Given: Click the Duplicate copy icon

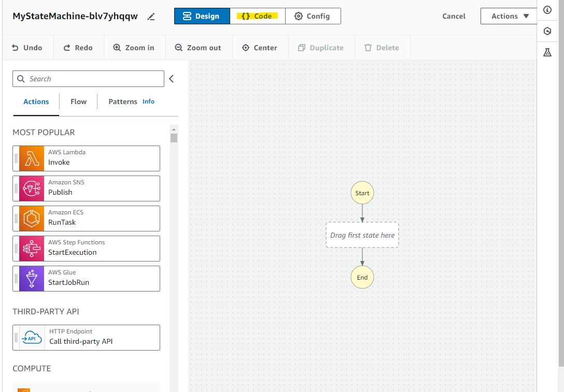Looking at the screenshot, I should (302, 48).
